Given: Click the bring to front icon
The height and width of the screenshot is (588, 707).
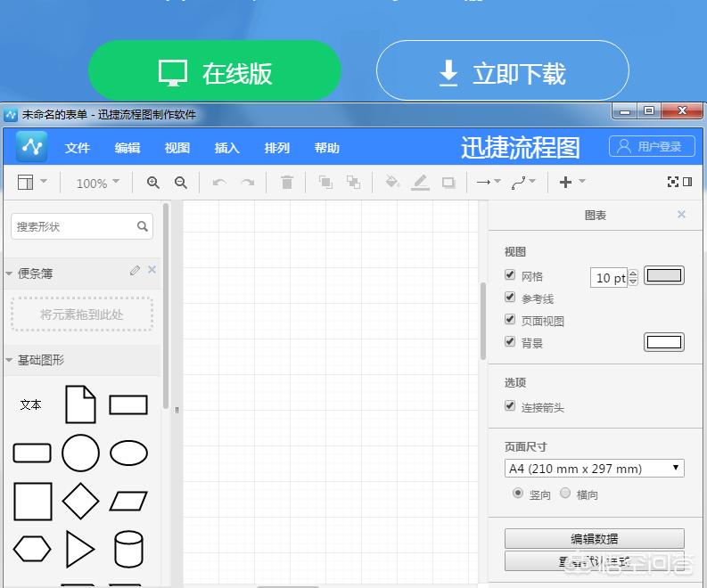Looking at the screenshot, I should [325, 182].
